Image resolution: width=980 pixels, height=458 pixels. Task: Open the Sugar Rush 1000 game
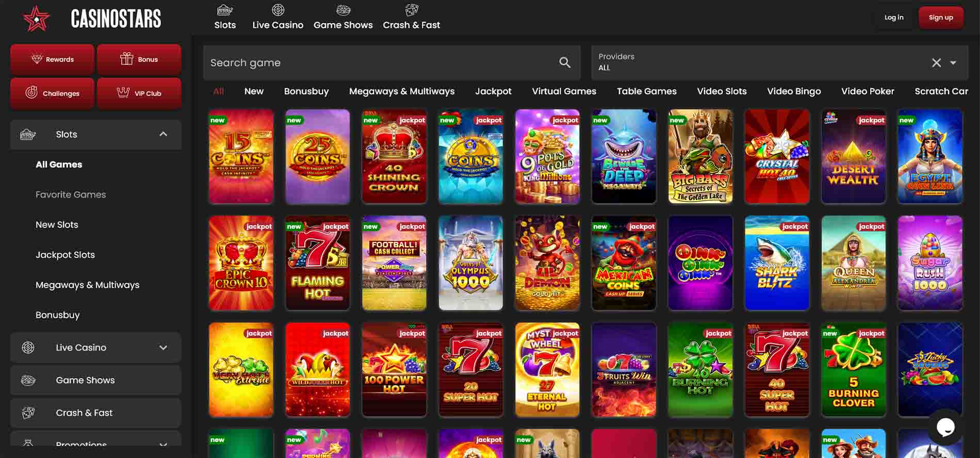point(930,263)
